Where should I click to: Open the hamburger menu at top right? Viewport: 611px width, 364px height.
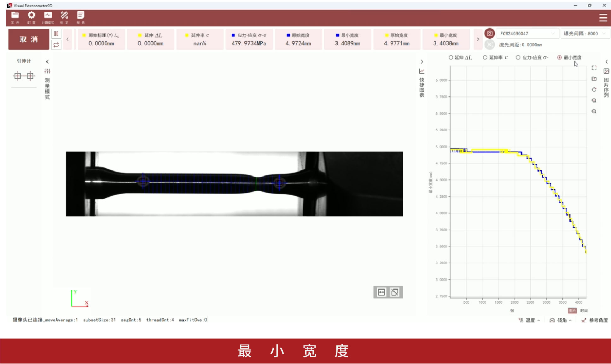(x=603, y=18)
